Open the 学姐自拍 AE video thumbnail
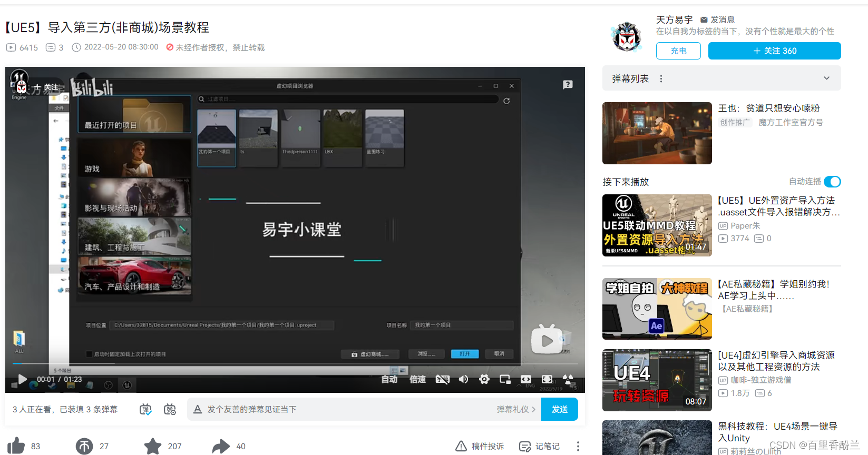The width and height of the screenshot is (868, 455). [x=657, y=309]
